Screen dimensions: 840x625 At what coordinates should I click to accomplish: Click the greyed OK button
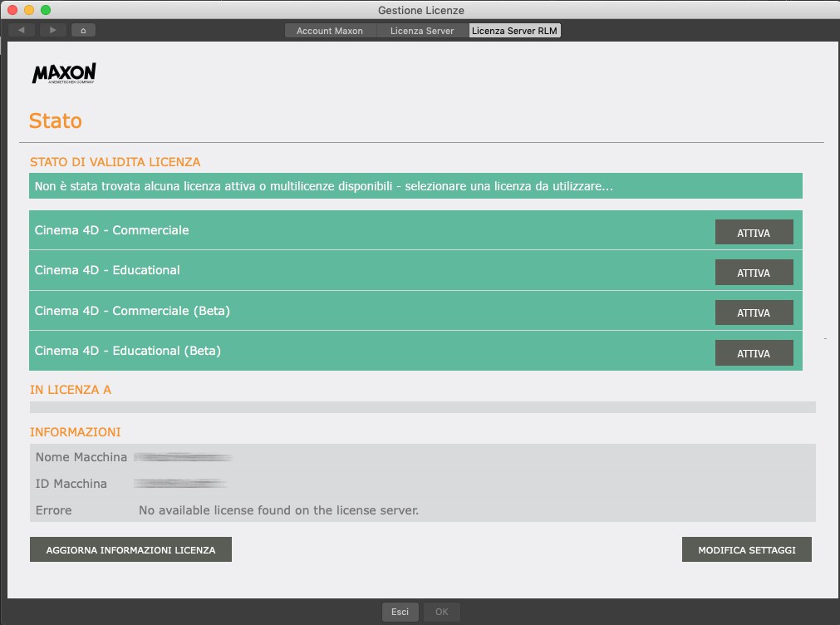tap(441, 612)
